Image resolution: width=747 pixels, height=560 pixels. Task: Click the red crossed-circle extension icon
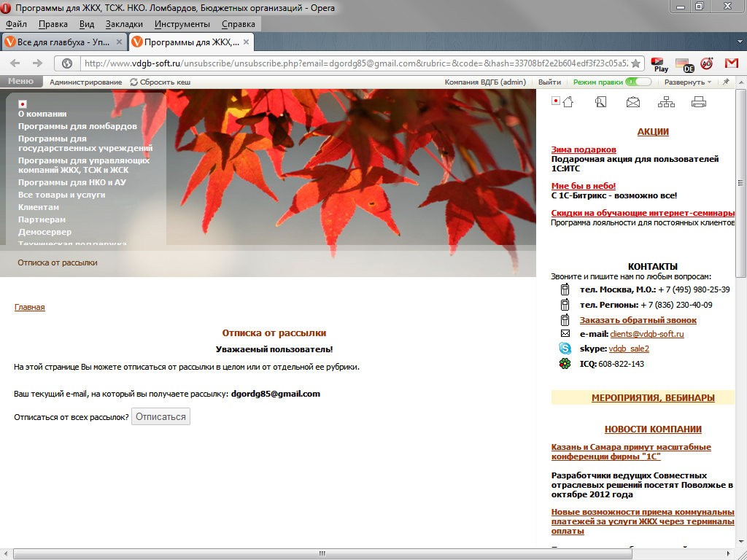point(706,63)
